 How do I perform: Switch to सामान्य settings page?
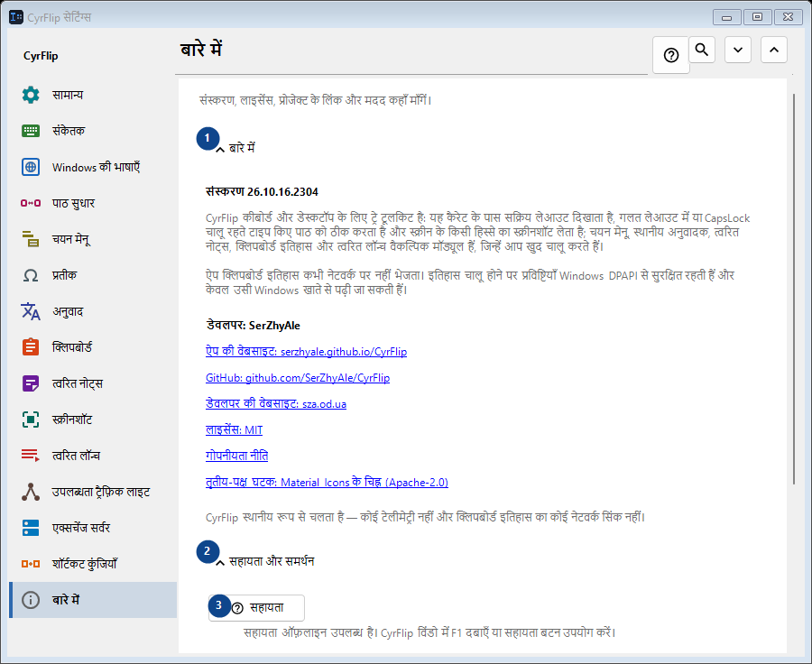point(93,95)
